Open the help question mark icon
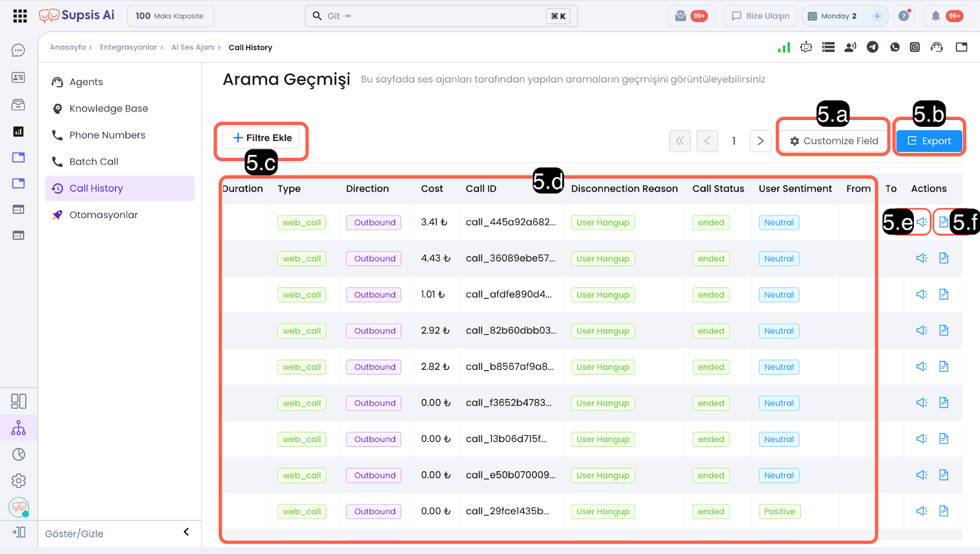The height and width of the screenshot is (554, 980). click(x=903, y=16)
